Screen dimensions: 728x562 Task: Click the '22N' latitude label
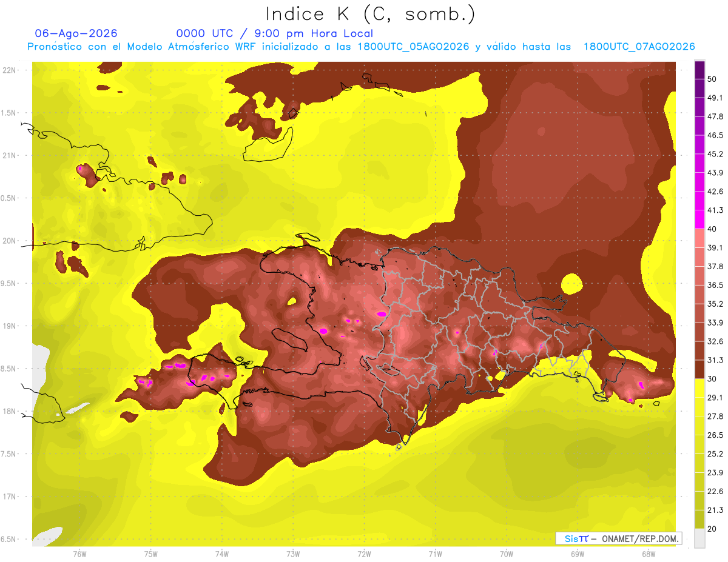10,70
